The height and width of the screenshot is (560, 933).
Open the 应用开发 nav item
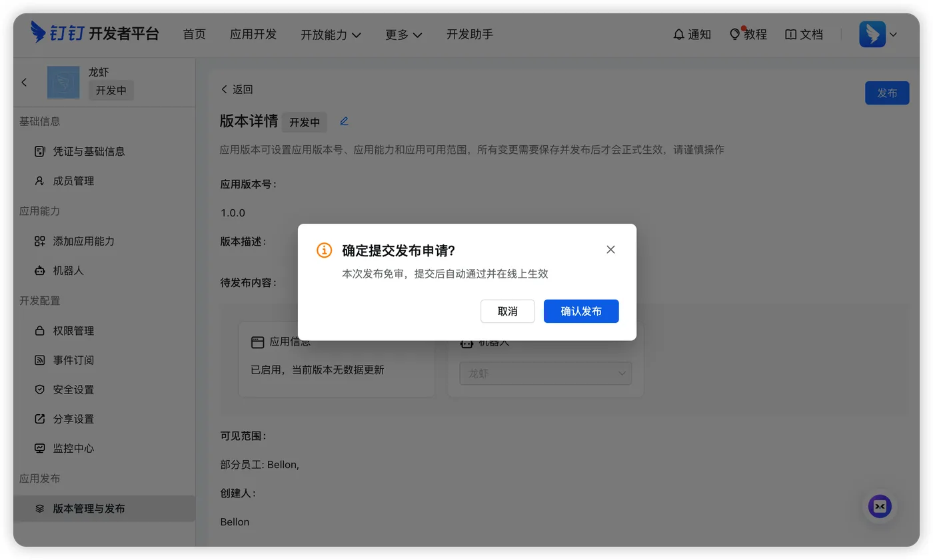253,34
